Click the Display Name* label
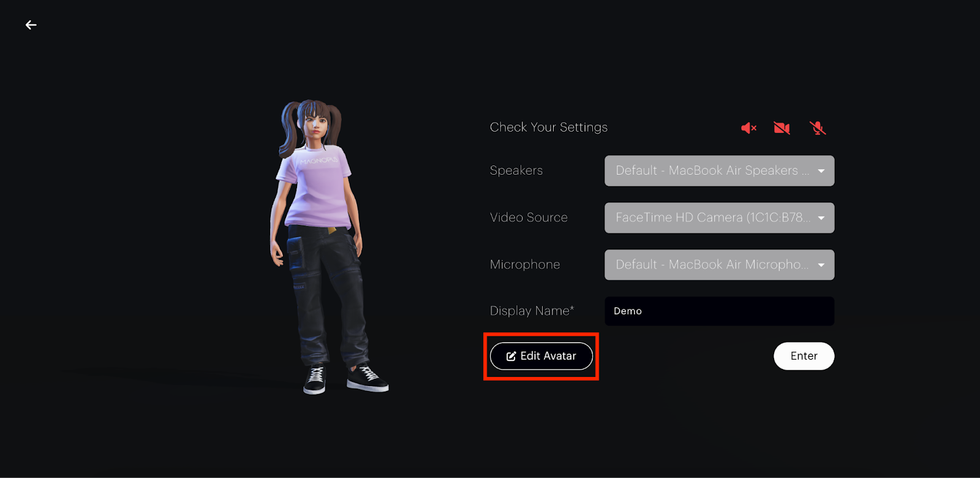This screenshot has height=478, width=980. coord(531,311)
